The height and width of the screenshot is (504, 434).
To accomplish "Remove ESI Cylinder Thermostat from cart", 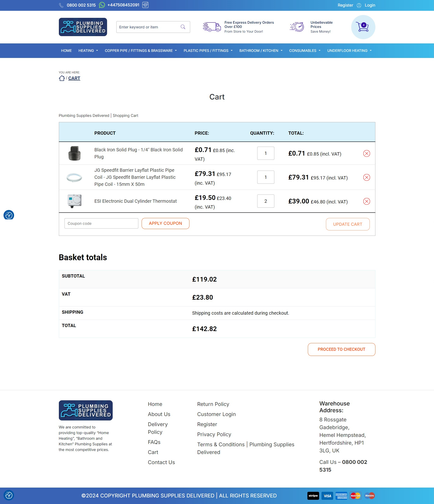I will tap(366, 201).
